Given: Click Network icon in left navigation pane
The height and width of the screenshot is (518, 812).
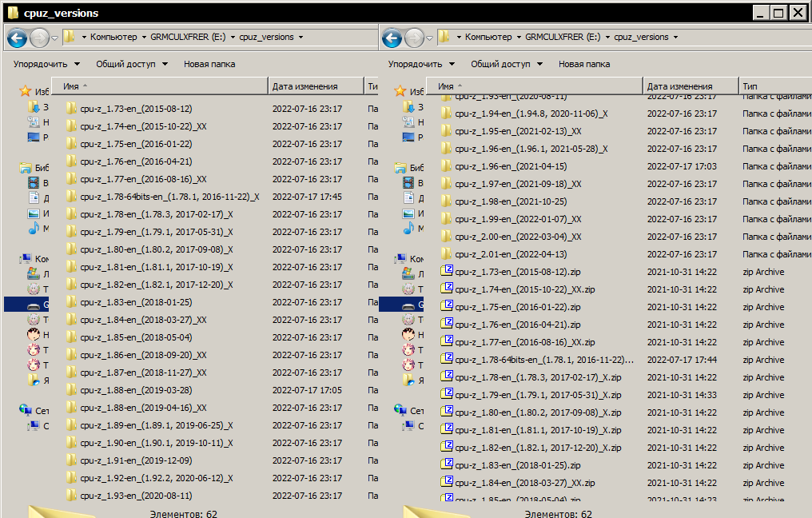Looking at the screenshot, I should coord(26,410).
